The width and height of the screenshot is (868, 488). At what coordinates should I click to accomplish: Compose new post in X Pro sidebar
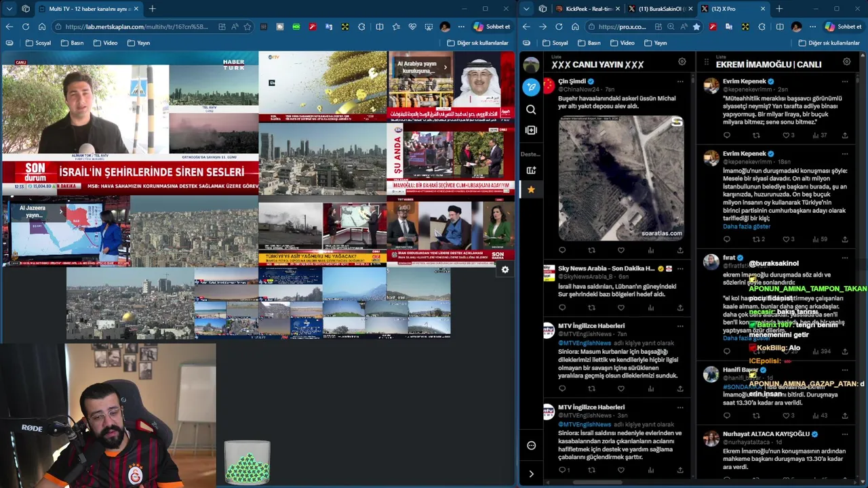coord(531,86)
